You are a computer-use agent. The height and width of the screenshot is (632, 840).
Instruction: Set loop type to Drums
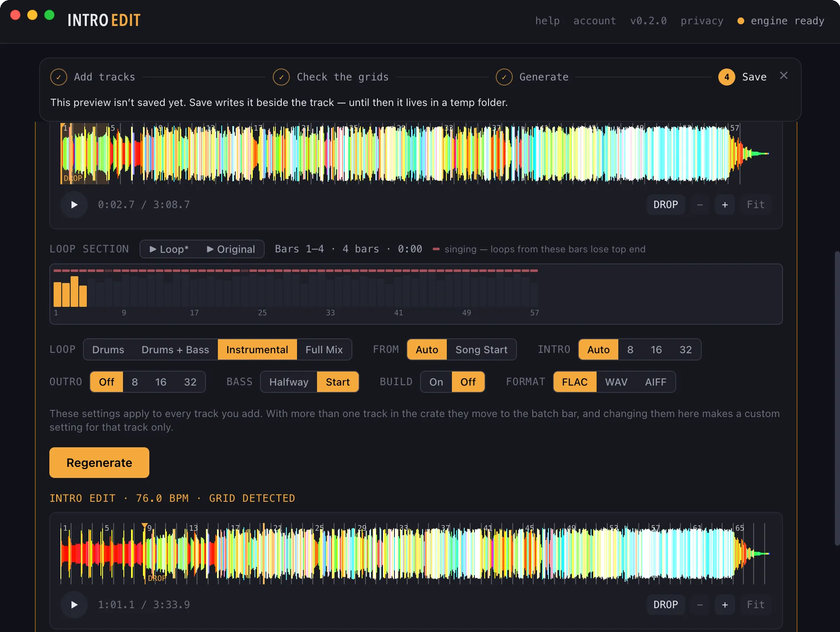coord(108,350)
